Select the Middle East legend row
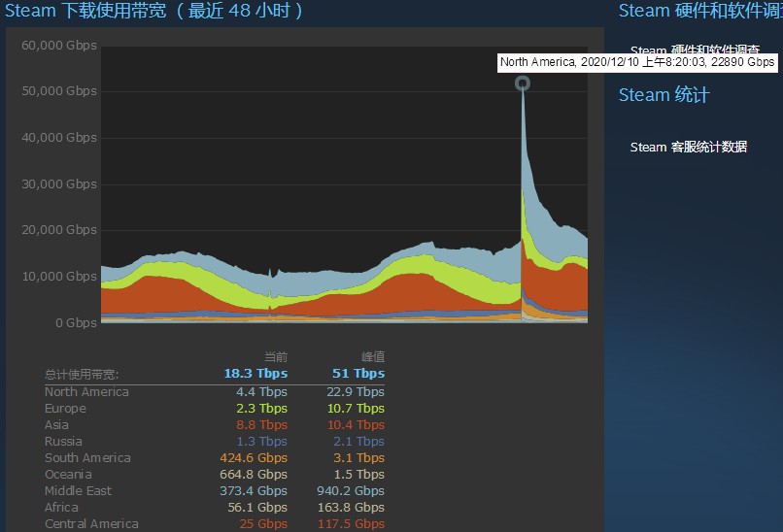This screenshot has width=783, height=532. coord(215,490)
